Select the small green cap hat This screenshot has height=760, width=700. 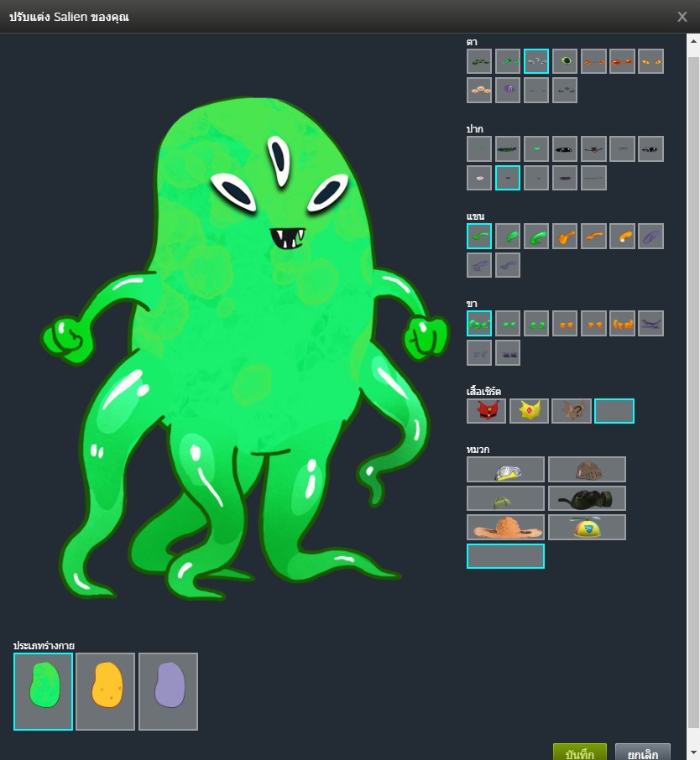(x=505, y=498)
